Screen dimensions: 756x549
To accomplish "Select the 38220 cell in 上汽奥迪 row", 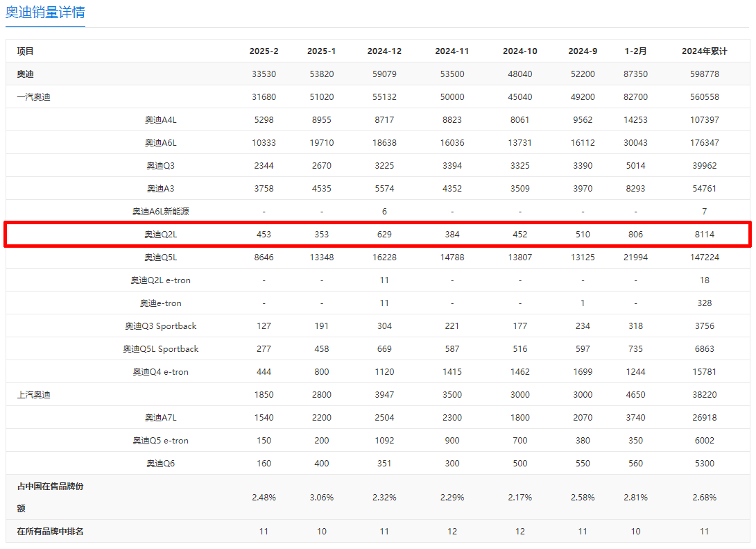I will click(x=705, y=395).
